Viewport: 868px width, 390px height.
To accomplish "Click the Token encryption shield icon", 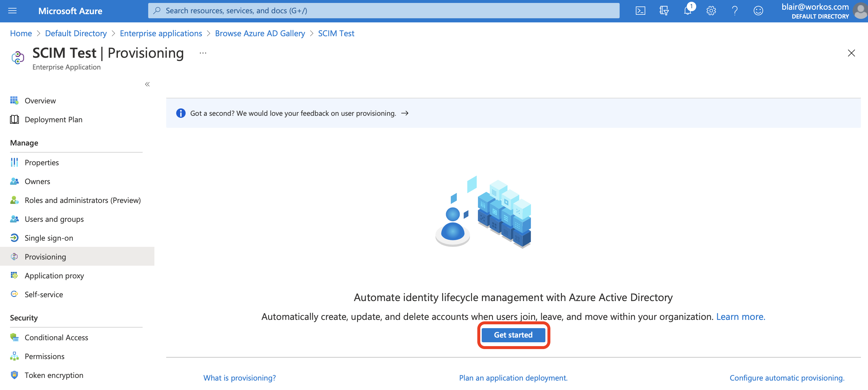I will (x=14, y=375).
